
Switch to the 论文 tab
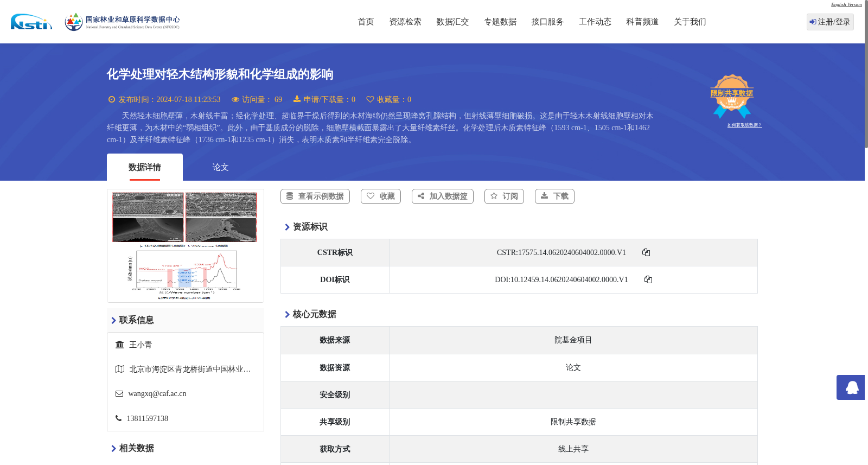click(x=220, y=167)
